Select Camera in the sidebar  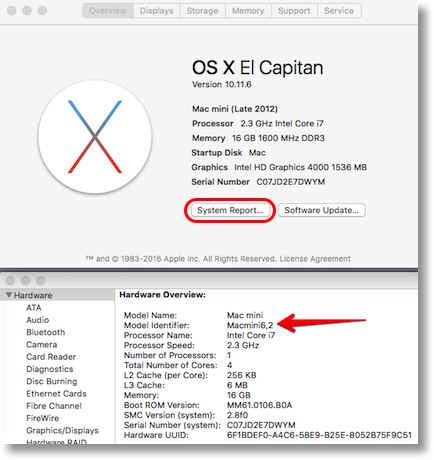point(42,345)
